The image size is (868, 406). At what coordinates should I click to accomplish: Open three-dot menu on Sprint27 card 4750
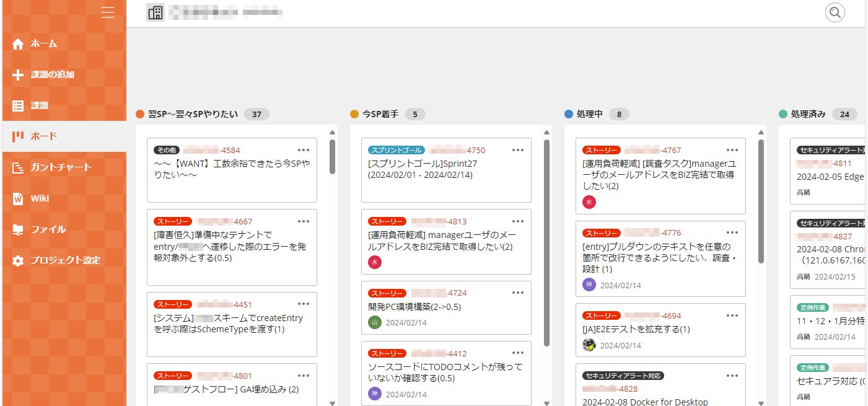click(518, 150)
